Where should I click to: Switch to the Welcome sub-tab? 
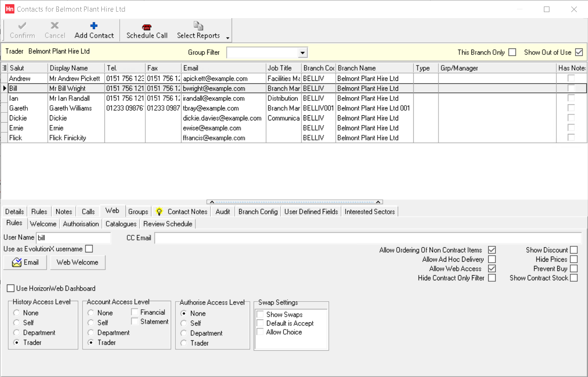click(x=43, y=224)
